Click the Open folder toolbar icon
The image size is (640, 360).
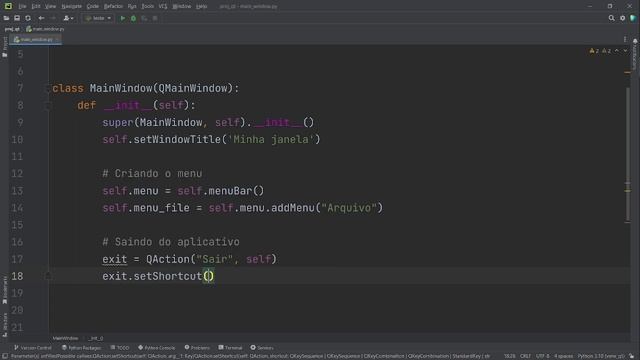[x=7, y=18]
